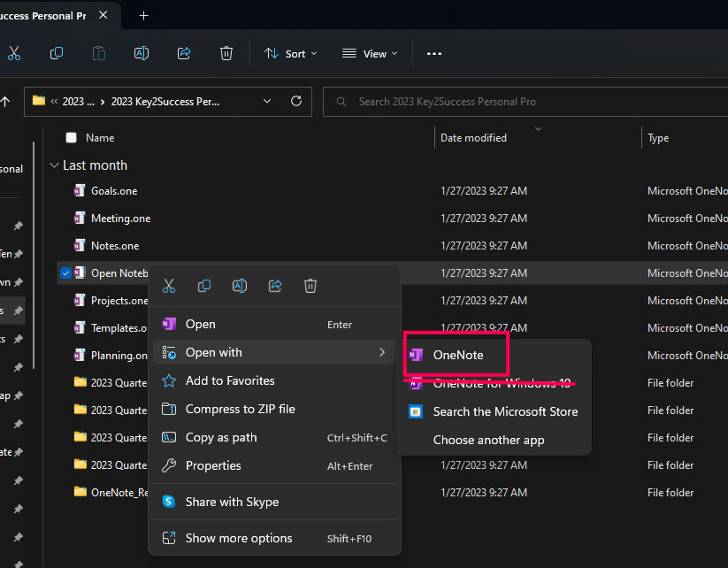Click the Share icon in the context menu
Viewport: 728px width, 568px height.
pos(275,286)
